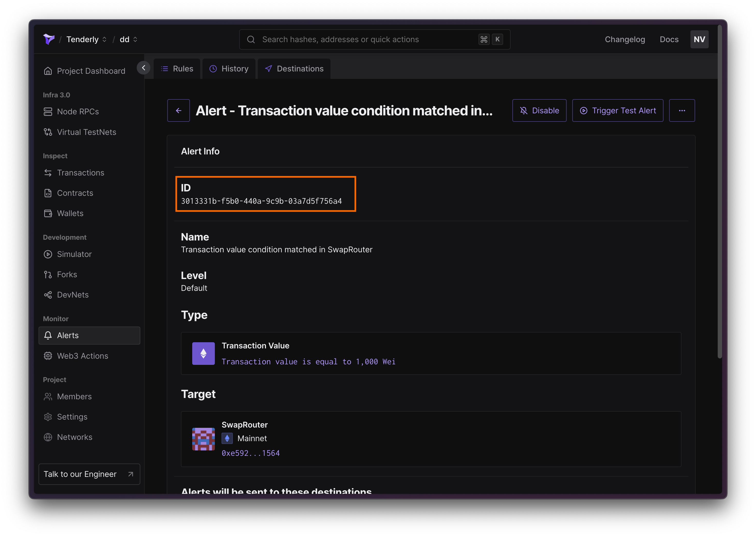Disable this alert
The image size is (756, 537).
click(x=539, y=110)
